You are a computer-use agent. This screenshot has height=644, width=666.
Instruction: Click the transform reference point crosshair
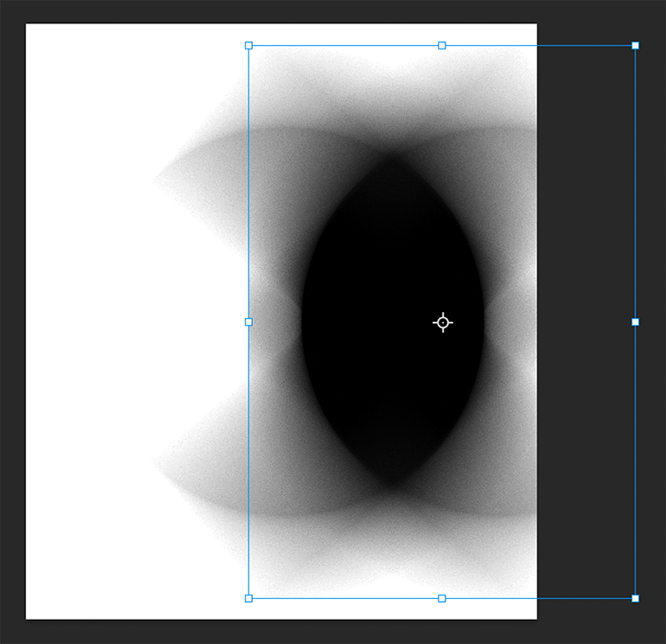[443, 323]
